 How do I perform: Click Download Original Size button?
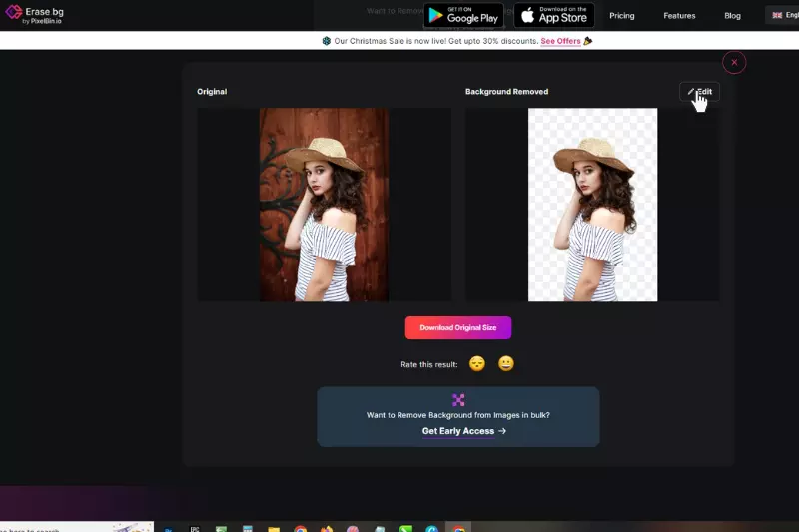pyautogui.click(x=458, y=327)
